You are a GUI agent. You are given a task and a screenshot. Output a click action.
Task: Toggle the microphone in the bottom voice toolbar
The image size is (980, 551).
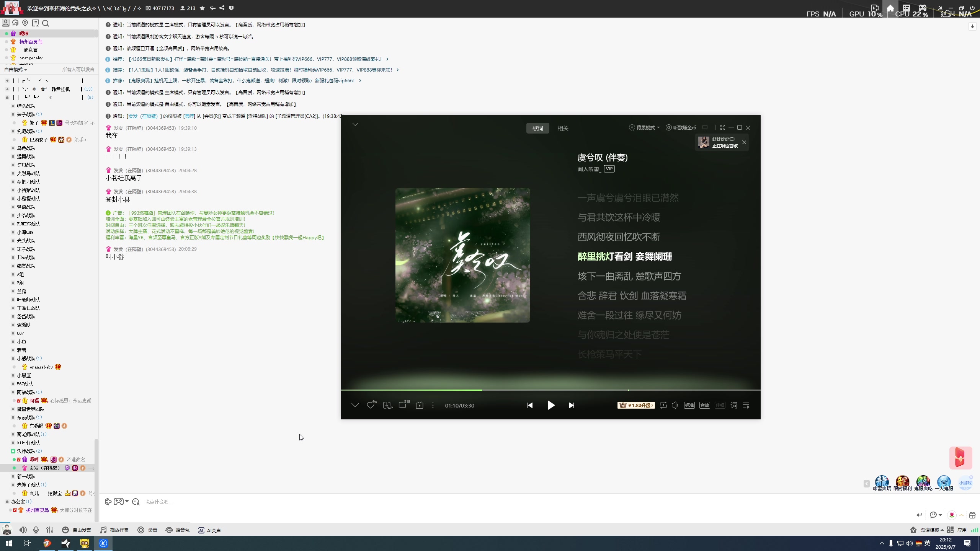click(x=36, y=530)
